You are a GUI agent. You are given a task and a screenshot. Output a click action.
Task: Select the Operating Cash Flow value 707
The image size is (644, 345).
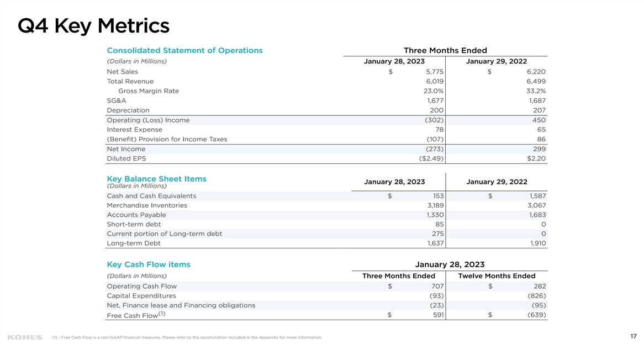tap(437, 286)
